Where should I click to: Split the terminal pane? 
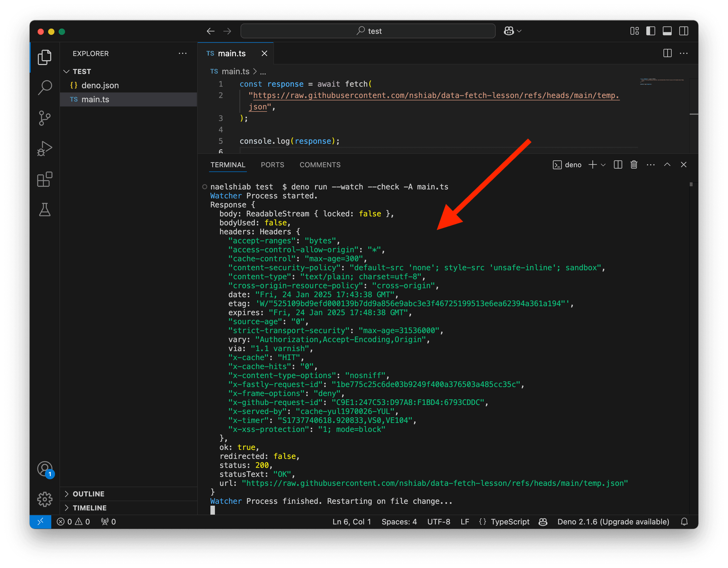coord(618,165)
